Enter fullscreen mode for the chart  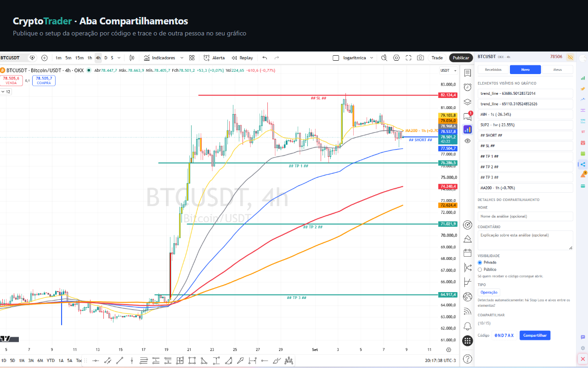(x=408, y=58)
